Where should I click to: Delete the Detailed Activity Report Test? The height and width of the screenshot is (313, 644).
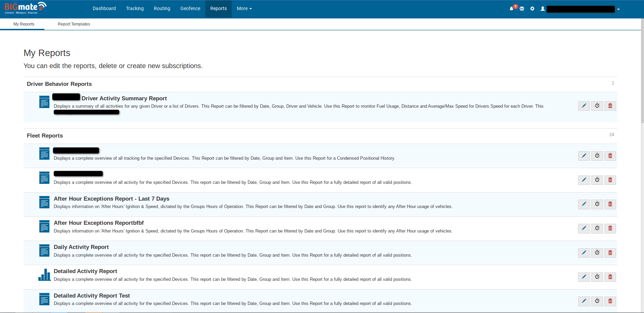pos(610,301)
